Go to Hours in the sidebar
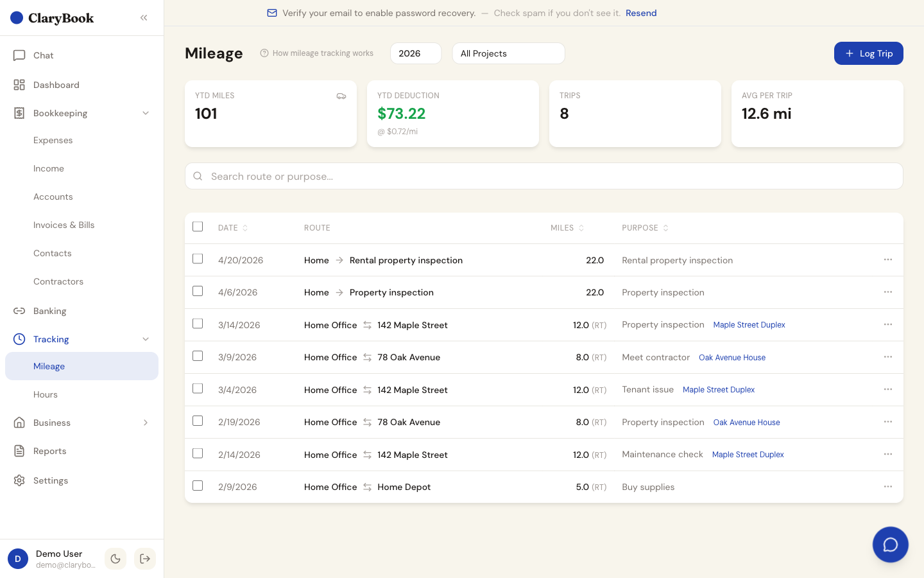Screen dimensions: 924x578 pyautogui.click(x=46, y=394)
